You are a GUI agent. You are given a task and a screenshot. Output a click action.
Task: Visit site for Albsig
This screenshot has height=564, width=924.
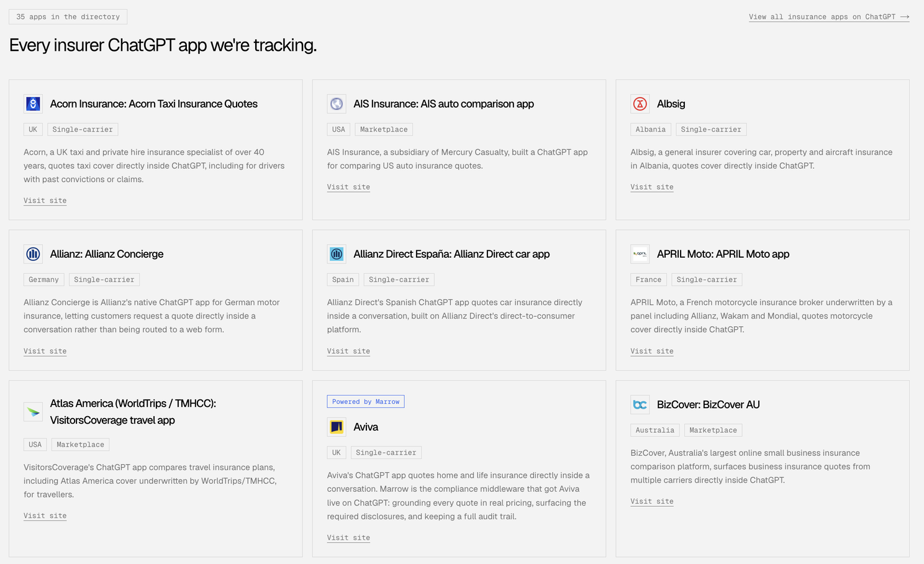coord(652,187)
